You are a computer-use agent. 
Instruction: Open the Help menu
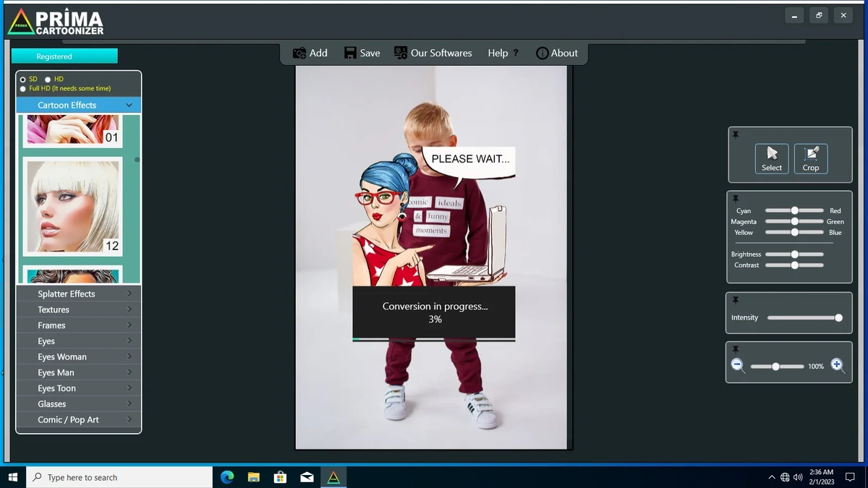point(503,53)
